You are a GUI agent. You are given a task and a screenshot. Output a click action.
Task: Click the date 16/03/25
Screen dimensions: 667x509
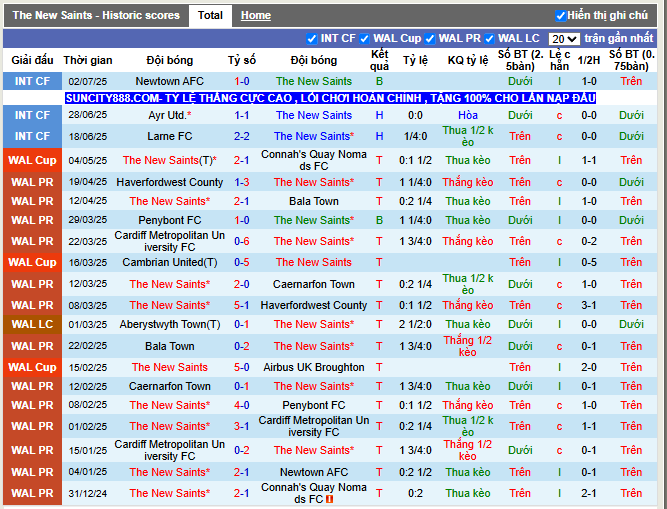tap(88, 262)
